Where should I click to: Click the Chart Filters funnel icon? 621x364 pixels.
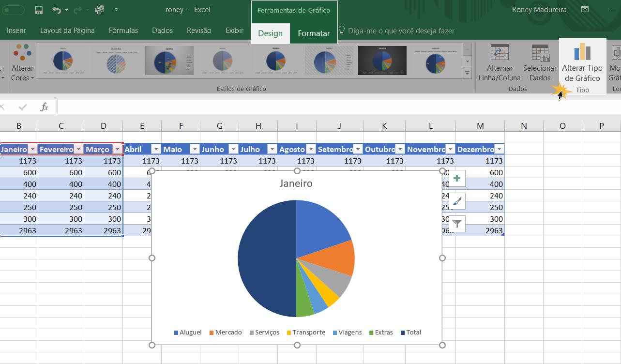point(457,224)
